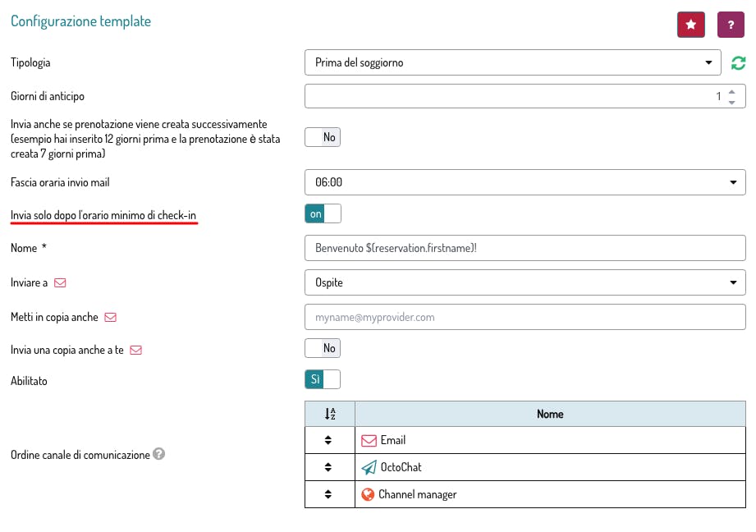
Task: Click the red star favorite button
Action: [x=690, y=25]
